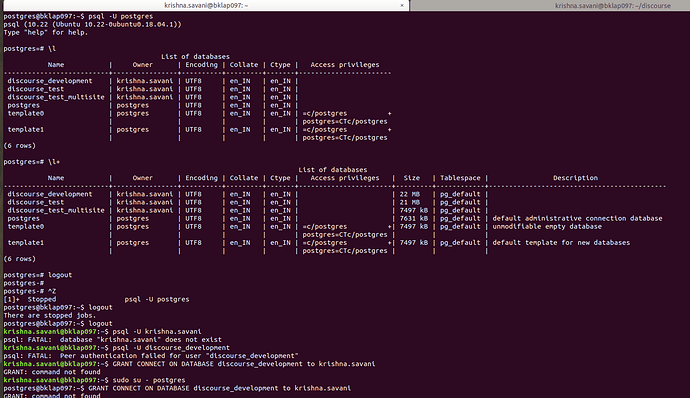Click the '(6 rows)' line under the first table
The image size is (690, 398).
pyautogui.click(x=19, y=145)
